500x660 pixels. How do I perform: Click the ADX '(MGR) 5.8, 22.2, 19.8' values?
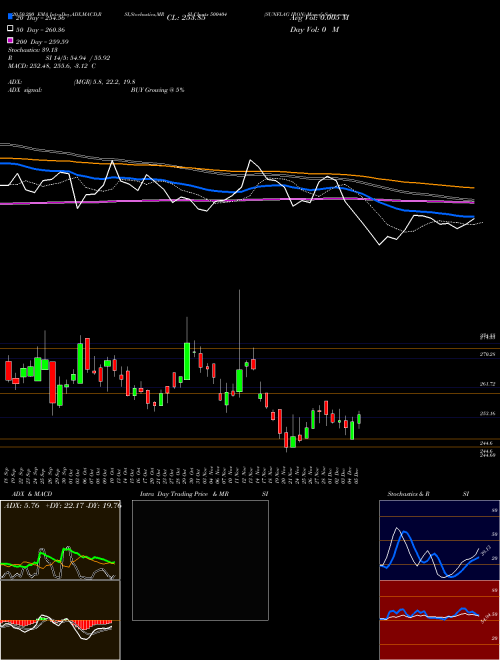104,82
